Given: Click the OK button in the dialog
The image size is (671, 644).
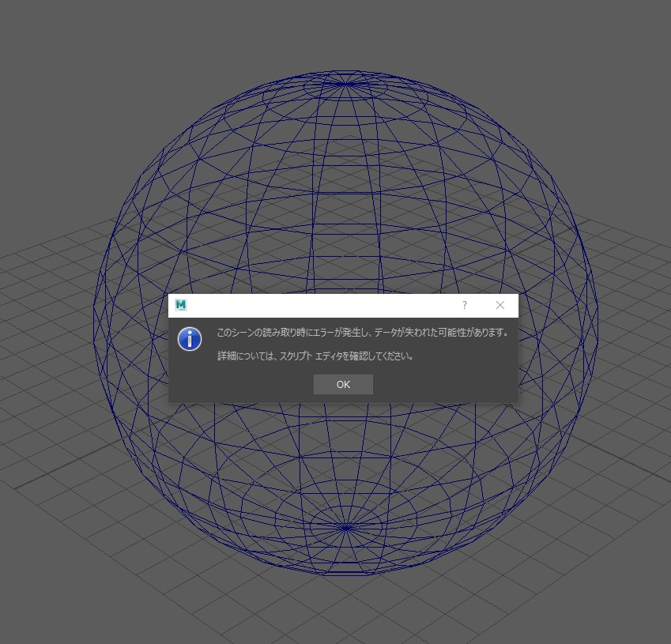Looking at the screenshot, I should point(343,384).
